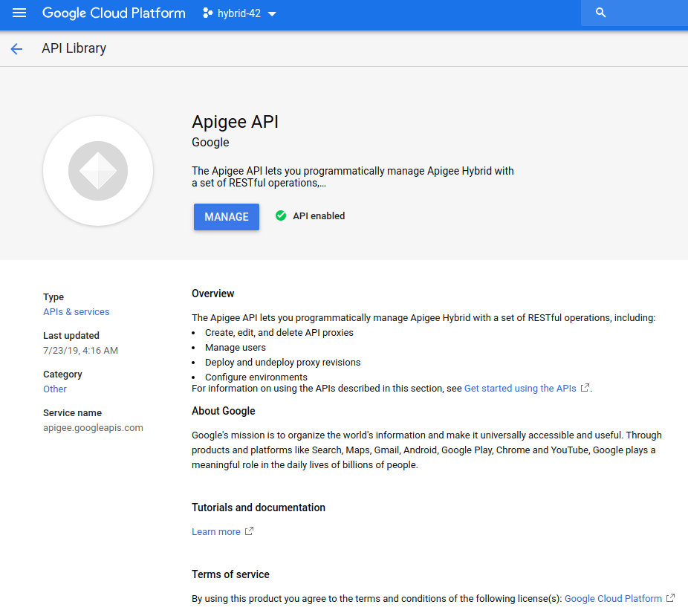The width and height of the screenshot is (688, 616).
Task: Click the green API enabled checkmark
Action: [281, 216]
